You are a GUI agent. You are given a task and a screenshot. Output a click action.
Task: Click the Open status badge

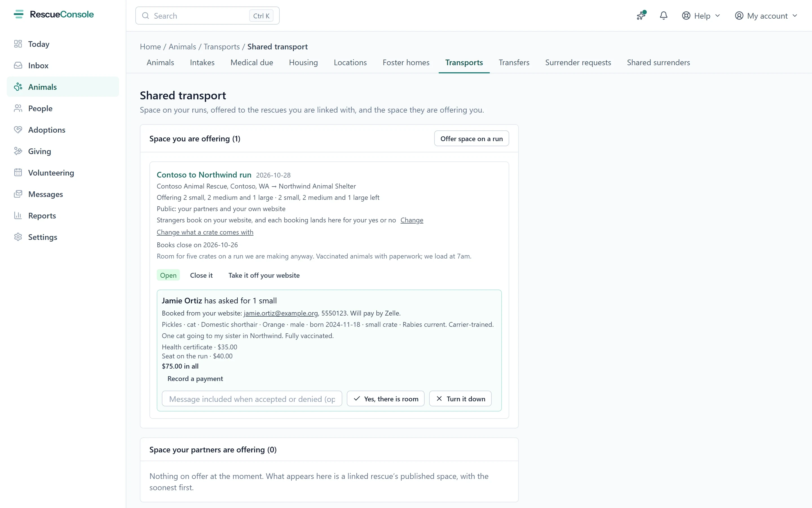[168, 275]
